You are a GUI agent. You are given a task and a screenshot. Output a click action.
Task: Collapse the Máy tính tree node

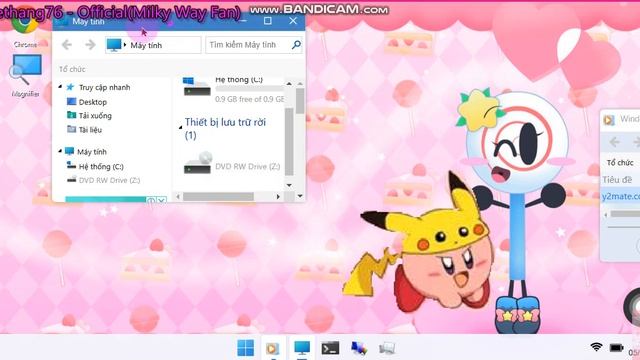point(60,151)
